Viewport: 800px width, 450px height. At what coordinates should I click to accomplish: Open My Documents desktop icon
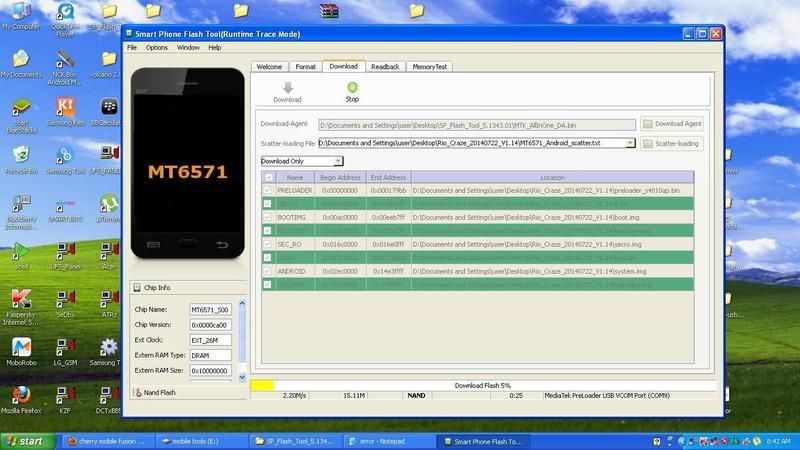pyautogui.click(x=21, y=59)
